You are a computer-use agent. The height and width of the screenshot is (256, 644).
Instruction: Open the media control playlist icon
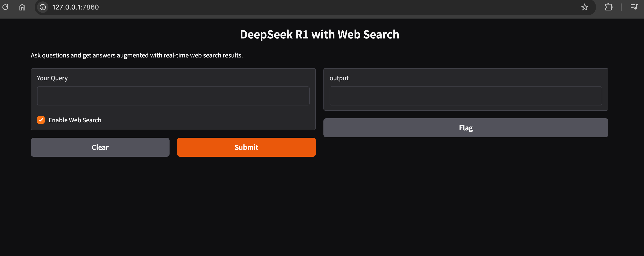coord(634,7)
